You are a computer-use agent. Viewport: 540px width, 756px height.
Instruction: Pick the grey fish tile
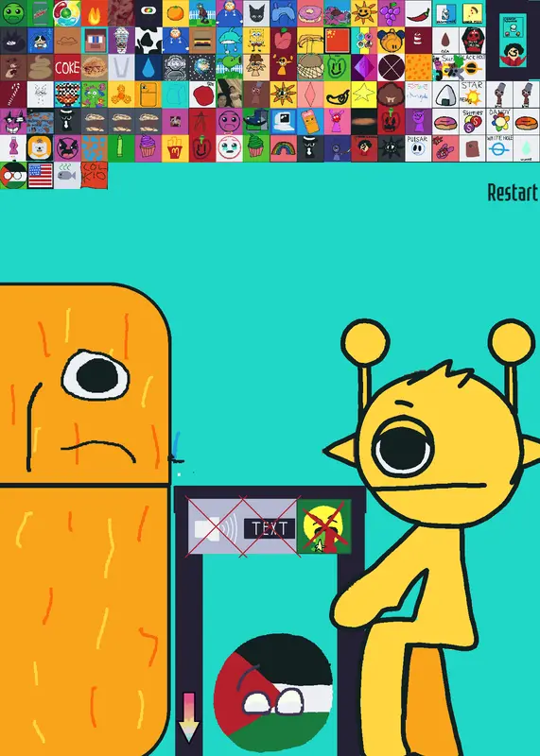67,176
